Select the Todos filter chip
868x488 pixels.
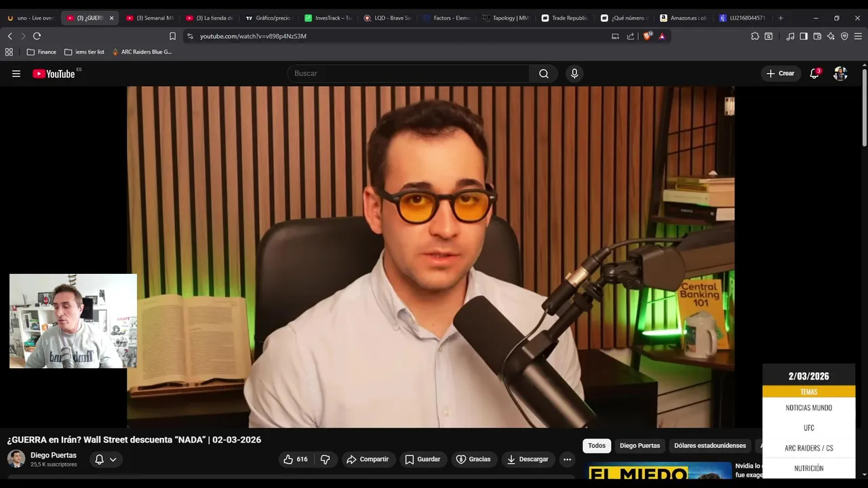point(597,446)
